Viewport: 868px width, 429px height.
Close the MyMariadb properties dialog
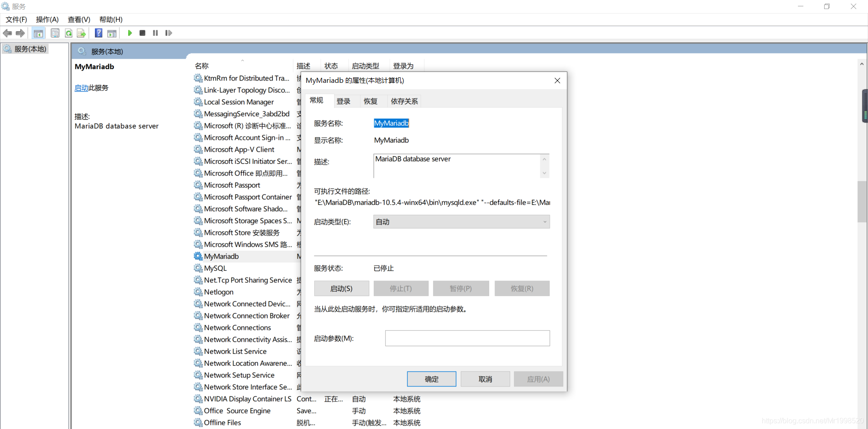coord(557,81)
